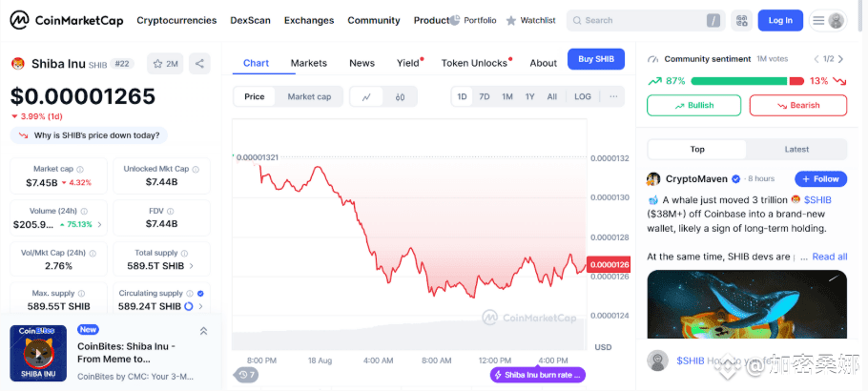868x391 pixels.
Task: Open chart more options ellipsis
Action: (613, 96)
